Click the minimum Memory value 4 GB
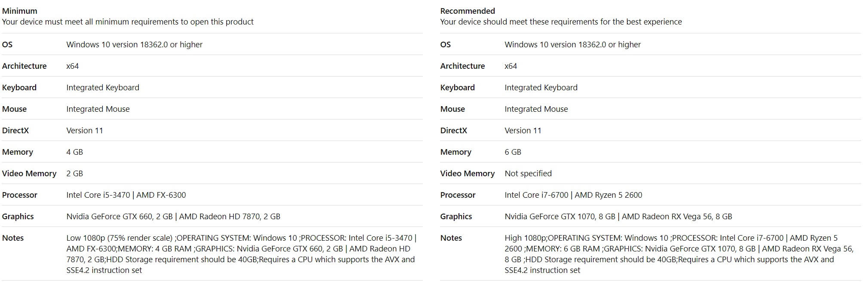The image size is (868, 297). coord(75,152)
